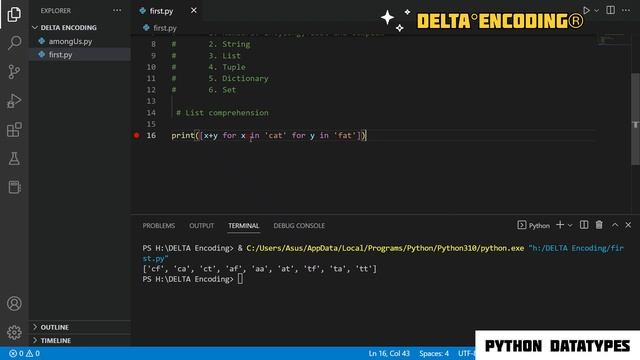Click Spaces: 4 indentation setting
The height and width of the screenshot is (360, 640).
pos(434,353)
